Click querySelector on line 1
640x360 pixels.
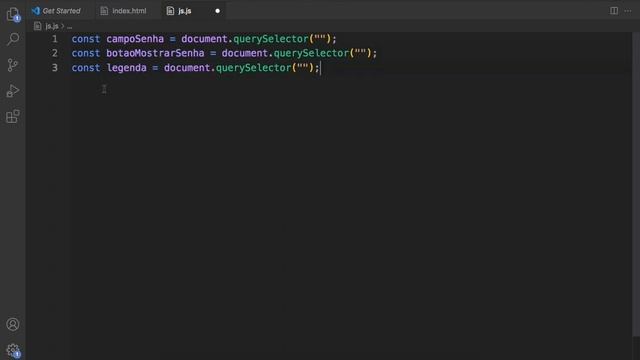point(271,39)
